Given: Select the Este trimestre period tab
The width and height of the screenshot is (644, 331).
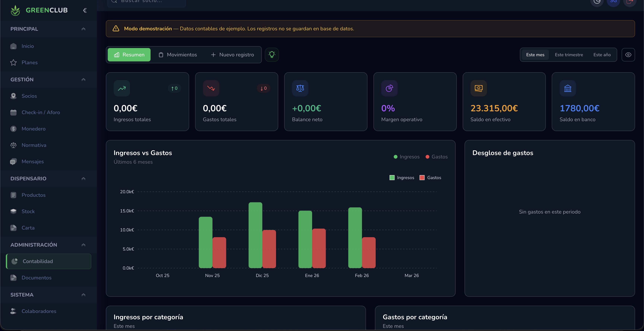Looking at the screenshot, I should coord(569,55).
